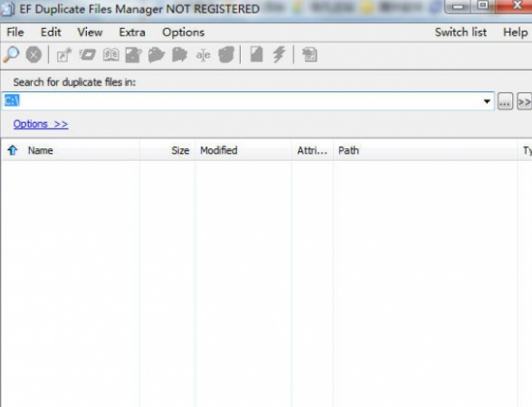Open the File menu

(x=15, y=33)
